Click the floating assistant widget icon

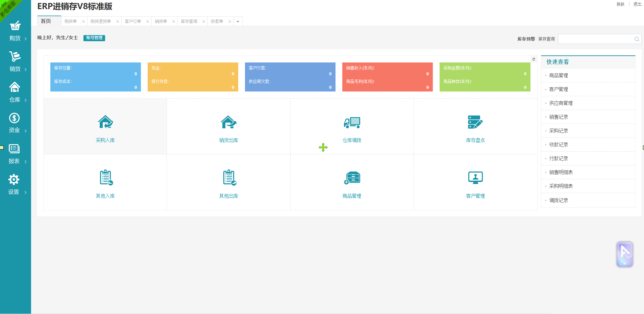[625, 254]
